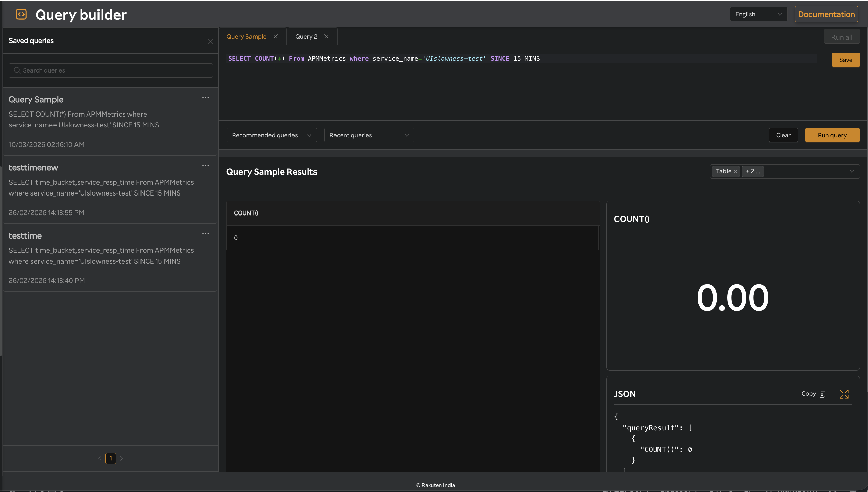Select the Query Sample tab
Image resolution: width=868 pixels, height=492 pixels.
click(246, 36)
